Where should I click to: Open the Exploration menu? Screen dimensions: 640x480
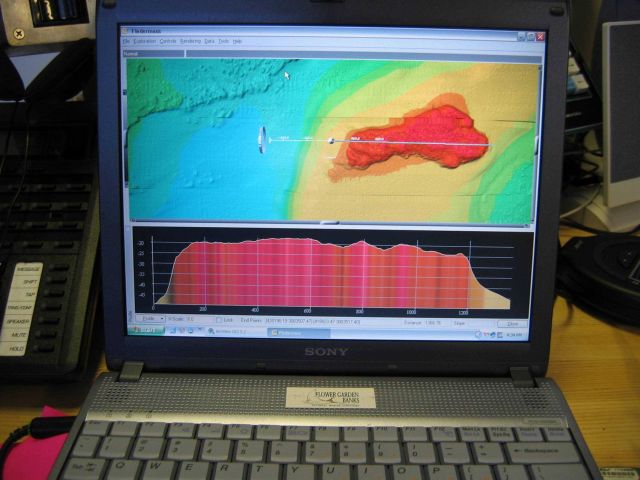click(x=144, y=42)
